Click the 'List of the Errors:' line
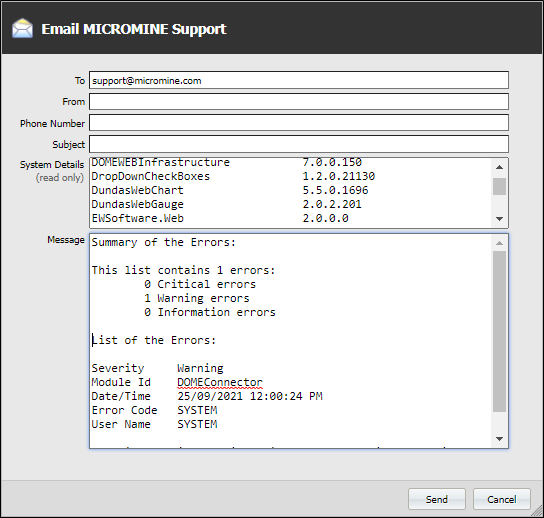544x518 pixels. [x=154, y=340]
